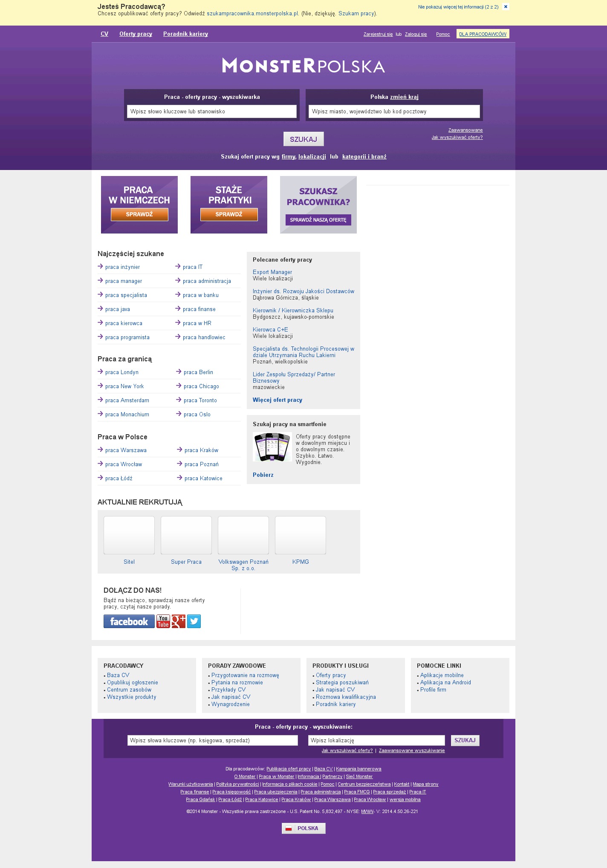This screenshot has width=607, height=868.
Task: Open the praca w banku link
Action: tap(201, 295)
